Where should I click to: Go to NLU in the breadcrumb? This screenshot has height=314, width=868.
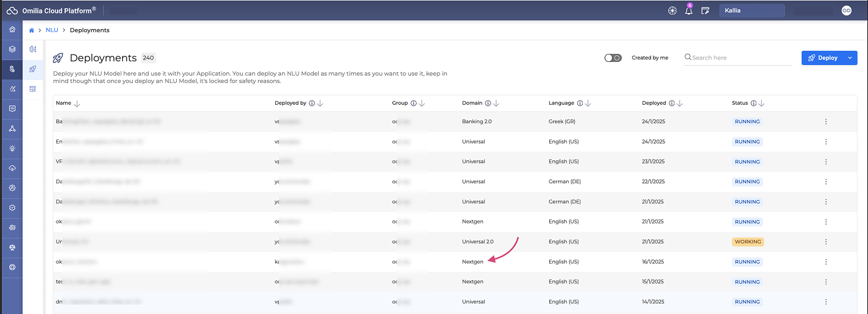click(51, 30)
